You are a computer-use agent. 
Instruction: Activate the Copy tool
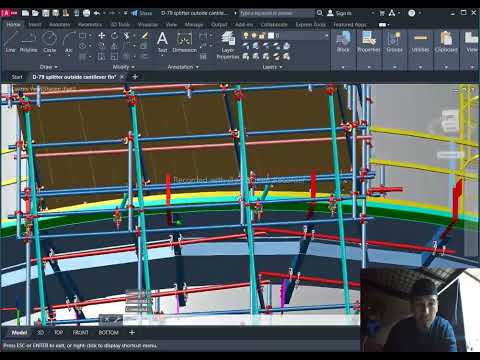click(102, 46)
